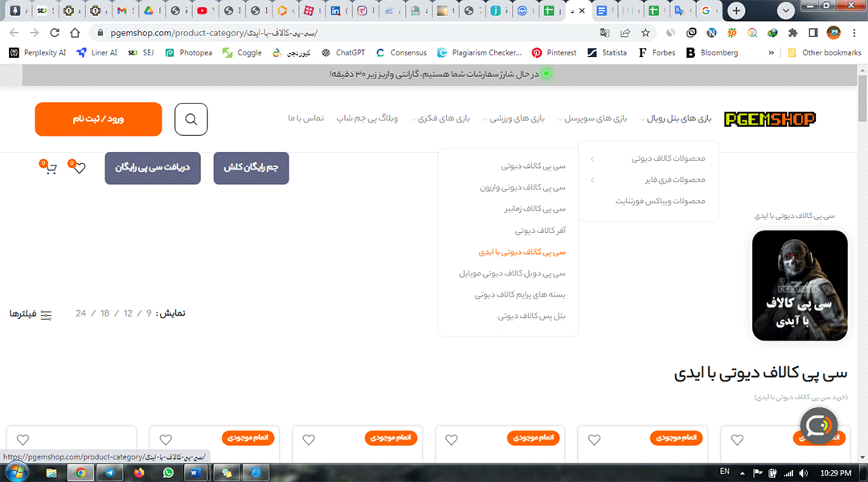Expand the محصولات فری فایر submenu arrow

click(x=591, y=180)
